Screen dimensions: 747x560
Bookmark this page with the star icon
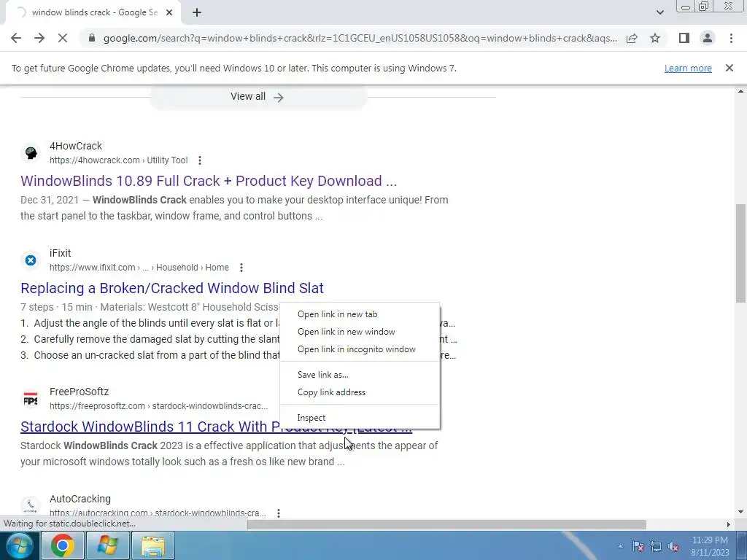pyautogui.click(x=655, y=38)
